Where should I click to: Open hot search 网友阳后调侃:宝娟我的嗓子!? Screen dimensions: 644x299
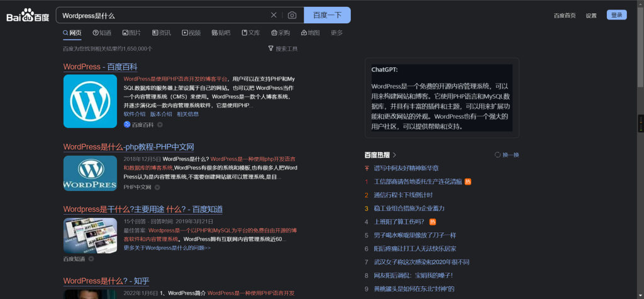(x=413, y=276)
